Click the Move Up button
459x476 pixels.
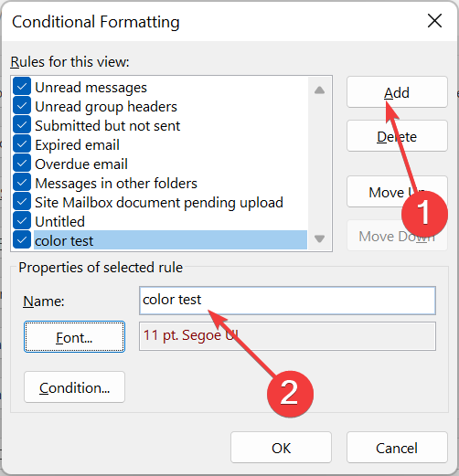pyautogui.click(x=397, y=192)
